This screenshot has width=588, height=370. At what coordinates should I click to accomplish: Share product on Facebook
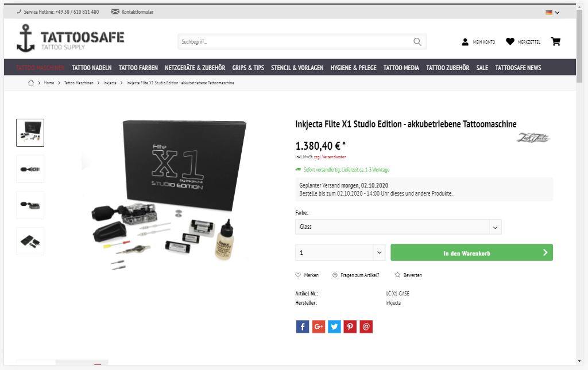[303, 326]
